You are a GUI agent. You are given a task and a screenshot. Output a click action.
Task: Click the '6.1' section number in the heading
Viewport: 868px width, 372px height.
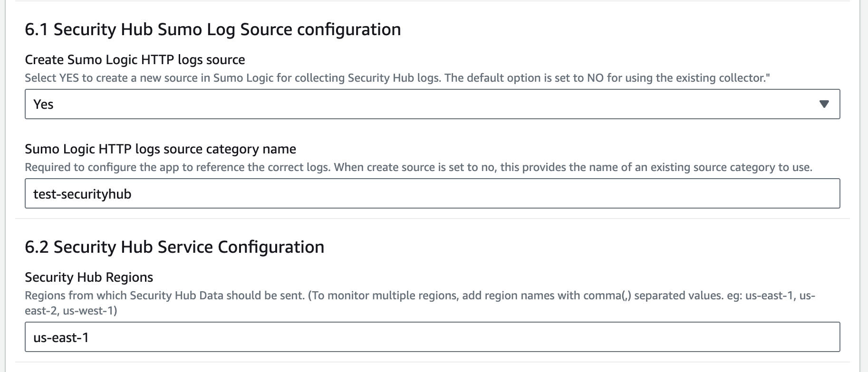(x=37, y=29)
